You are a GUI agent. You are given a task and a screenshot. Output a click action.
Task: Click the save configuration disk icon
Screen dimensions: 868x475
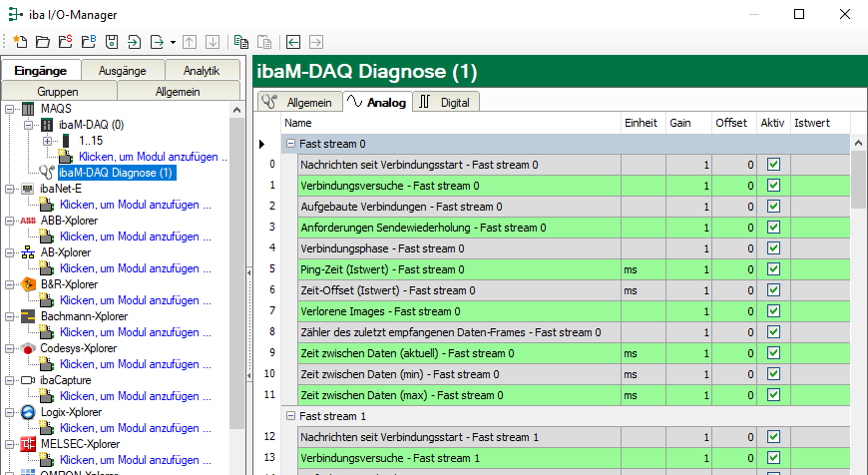[x=111, y=42]
